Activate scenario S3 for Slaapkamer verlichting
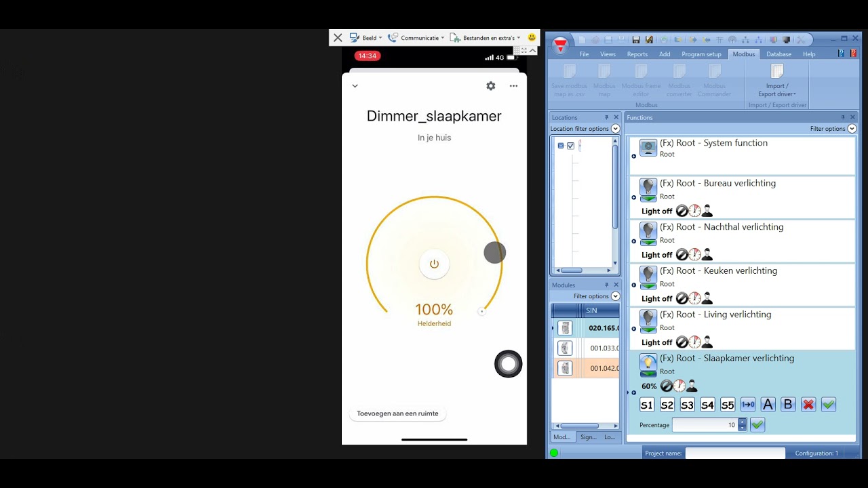 pyautogui.click(x=688, y=405)
